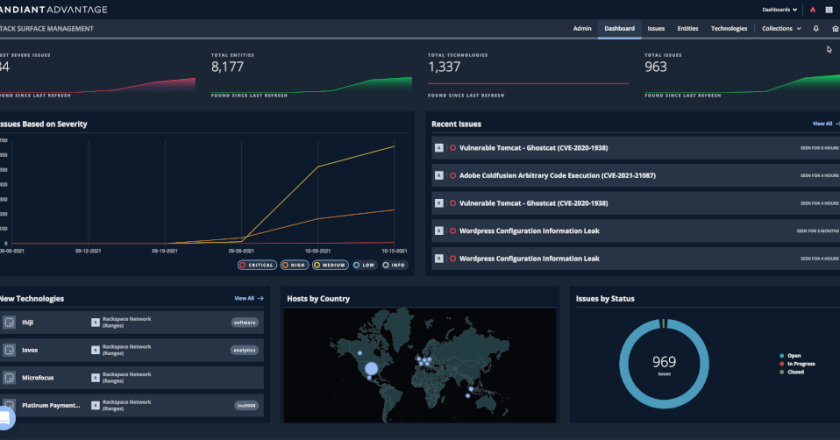The image size is (840, 440).
Task: Open the Admin tab
Action: tap(582, 28)
